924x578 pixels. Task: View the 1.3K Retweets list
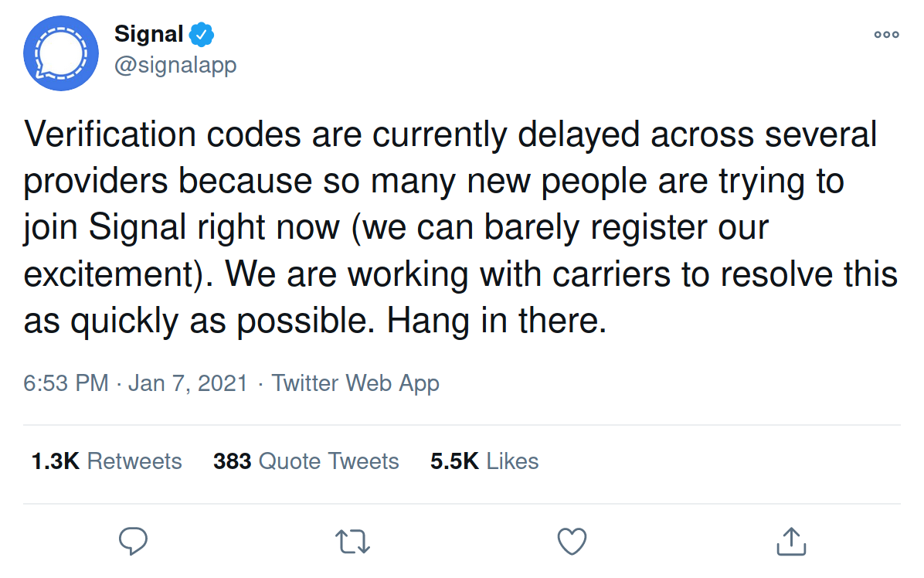tap(107, 461)
